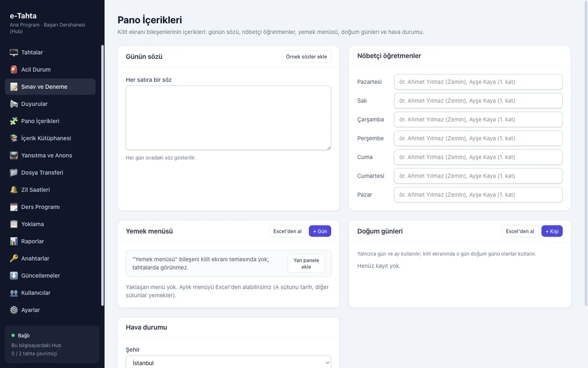Expand the Şehir dropdown showing İstanbul
This screenshot has width=588, height=368.
228,362
